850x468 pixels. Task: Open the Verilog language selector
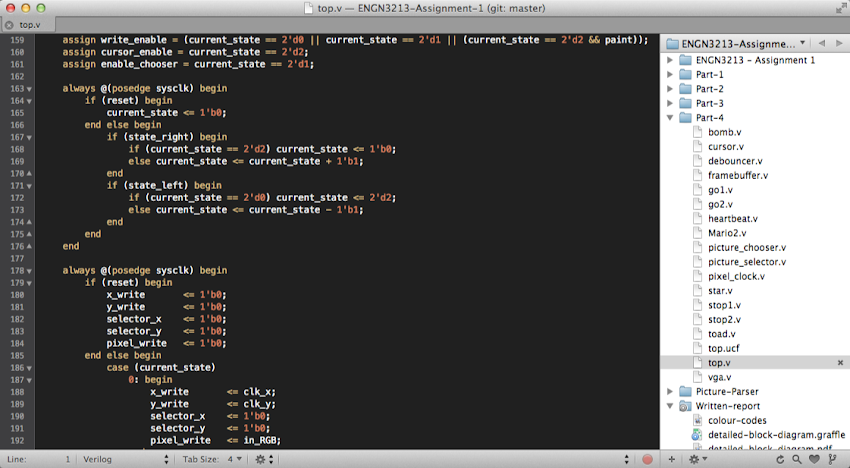(125, 459)
